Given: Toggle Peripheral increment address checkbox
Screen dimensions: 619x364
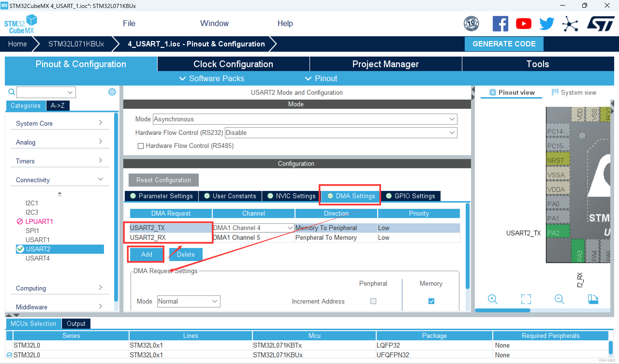Looking at the screenshot, I should (373, 301).
